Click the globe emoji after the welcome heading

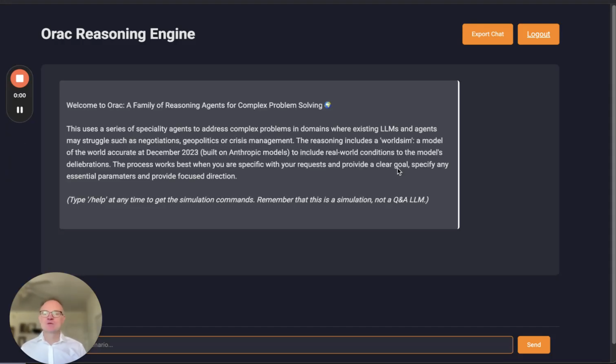pyautogui.click(x=327, y=105)
